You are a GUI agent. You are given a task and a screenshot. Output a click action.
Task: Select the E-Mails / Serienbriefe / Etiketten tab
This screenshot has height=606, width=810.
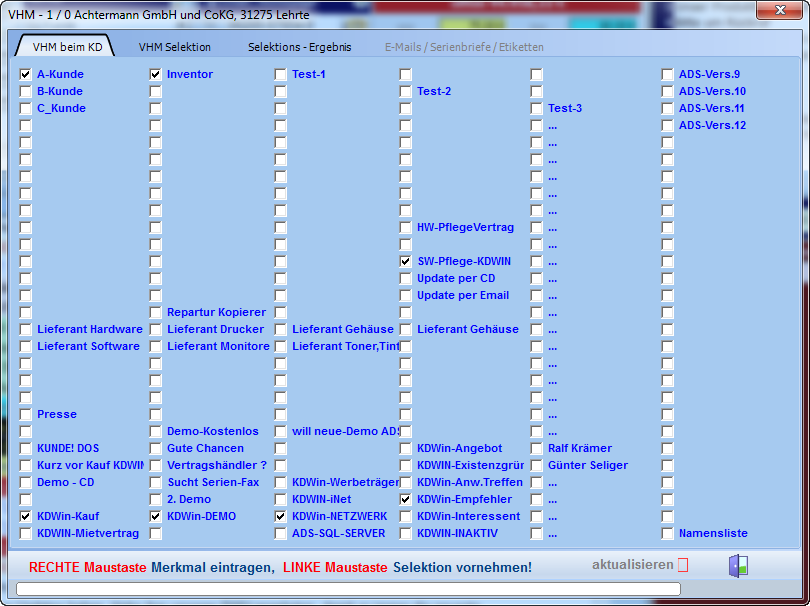[464, 47]
